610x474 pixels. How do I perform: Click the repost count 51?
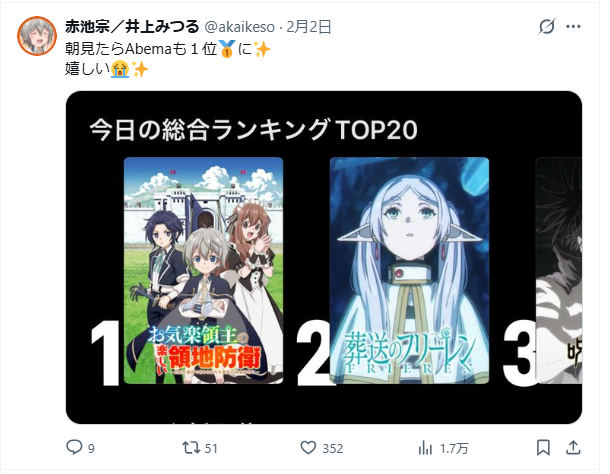pos(211,448)
